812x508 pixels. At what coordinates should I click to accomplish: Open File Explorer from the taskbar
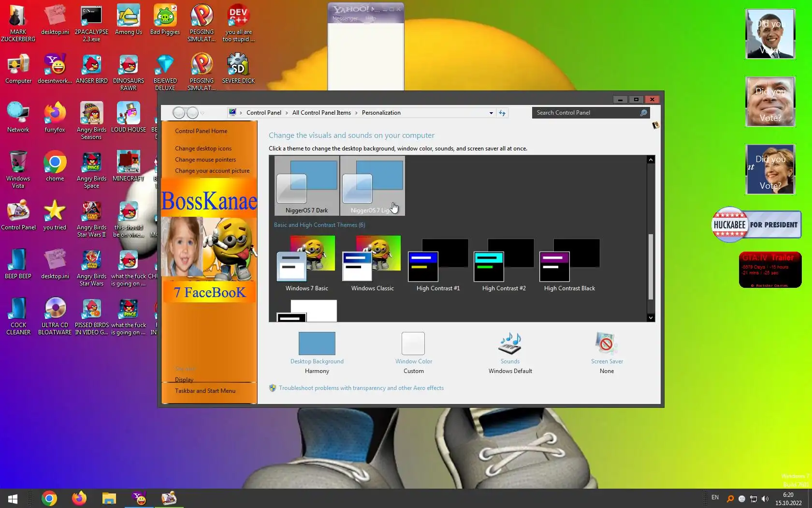pos(109,498)
